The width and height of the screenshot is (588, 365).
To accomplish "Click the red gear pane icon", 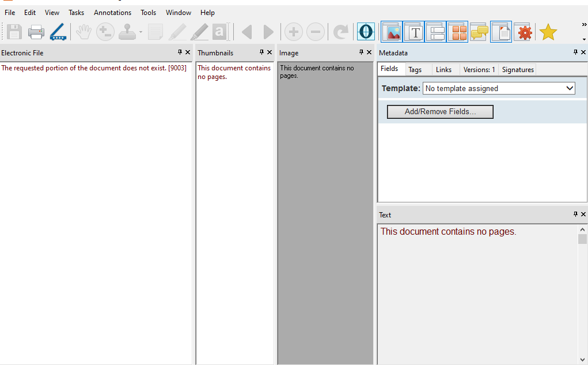I will pyautogui.click(x=523, y=32).
